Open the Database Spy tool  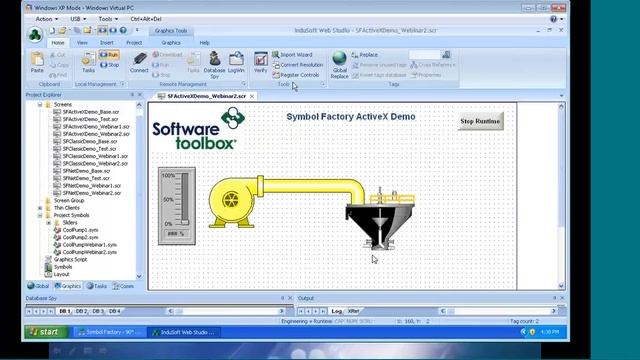coord(214,65)
